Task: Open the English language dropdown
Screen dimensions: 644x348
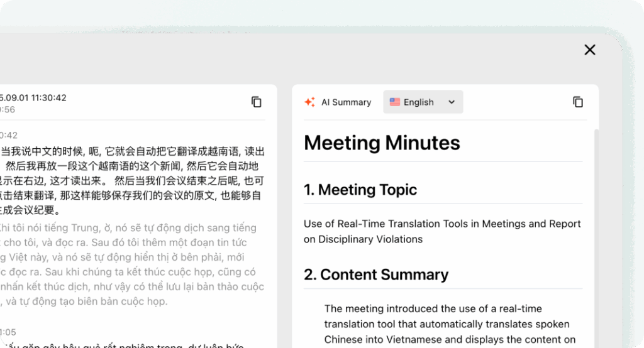Action: point(423,102)
